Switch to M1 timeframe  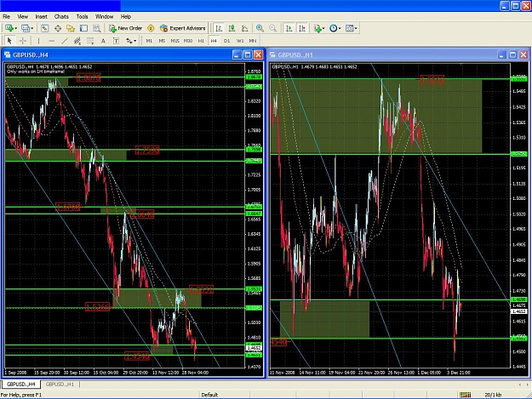click(149, 41)
